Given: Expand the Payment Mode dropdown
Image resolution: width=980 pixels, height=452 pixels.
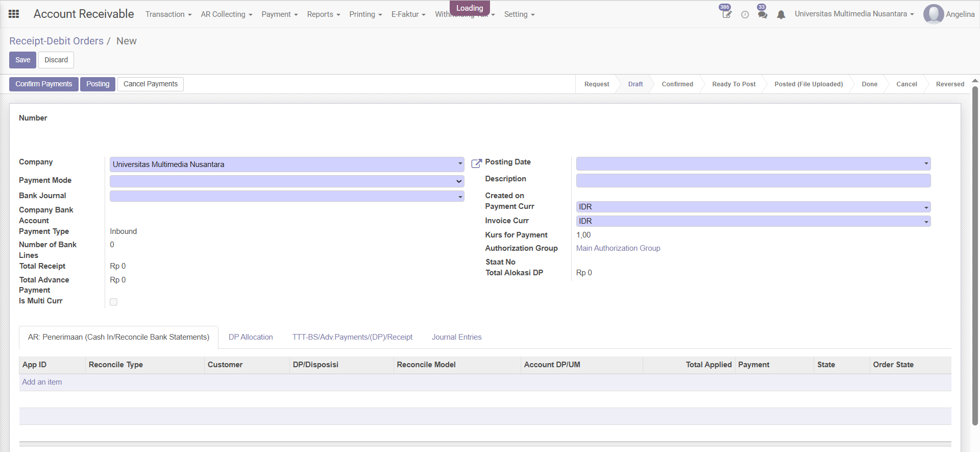Looking at the screenshot, I should point(287,181).
